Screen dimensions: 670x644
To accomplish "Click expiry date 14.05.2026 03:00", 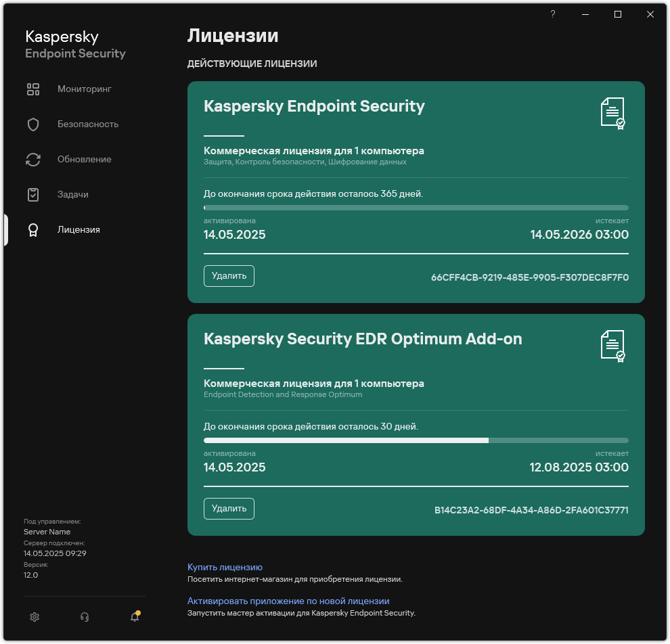I will pos(579,235).
